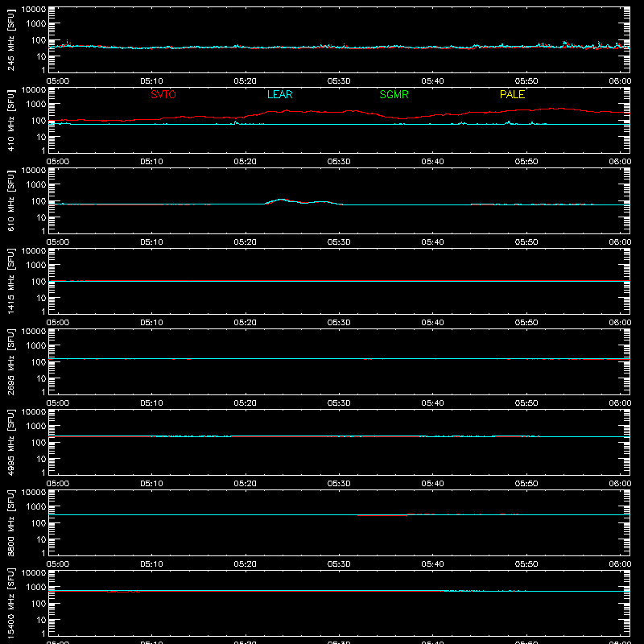Image resolution: width=644 pixels, height=644 pixels.
Task: Click the 10000 y-tick in 4995 MHz panel
Action: pyautogui.click(x=34, y=412)
